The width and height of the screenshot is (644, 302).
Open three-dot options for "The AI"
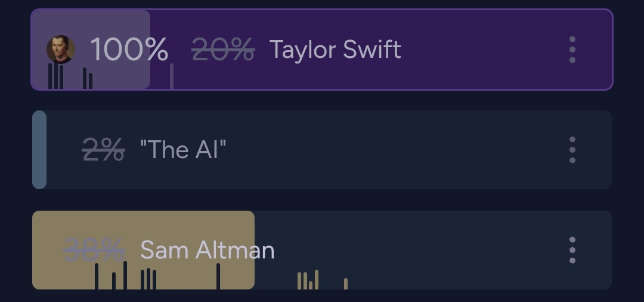pos(572,150)
